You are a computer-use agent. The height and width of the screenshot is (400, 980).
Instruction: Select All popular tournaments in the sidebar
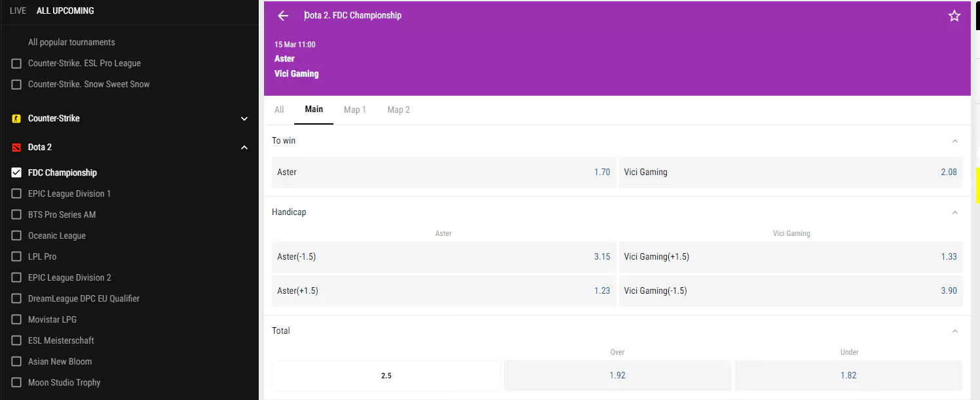[71, 43]
